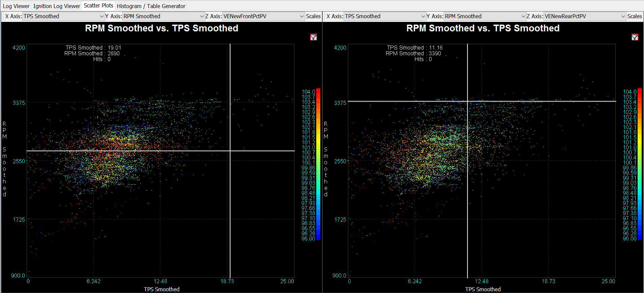Click the crosshair intersection in right plot

click(467, 101)
